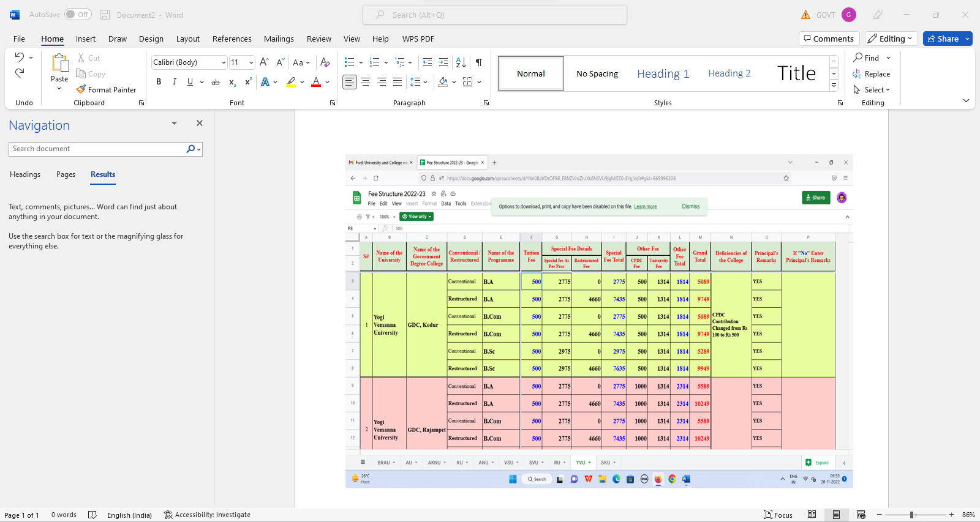This screenshot has width=980, height=522.
Task: Open the font size dropdown
Action: pos(251,62)
